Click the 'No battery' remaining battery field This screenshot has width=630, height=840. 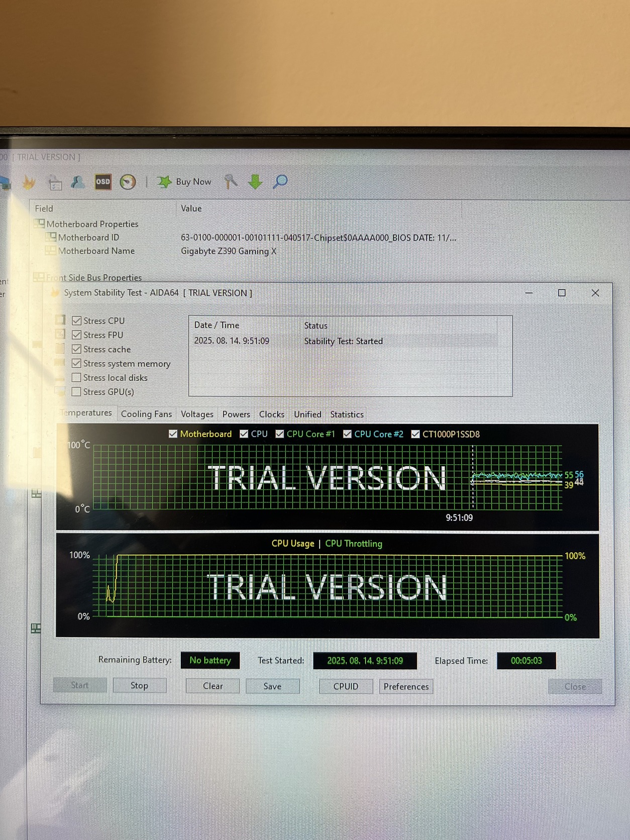[x=210, y=660]
